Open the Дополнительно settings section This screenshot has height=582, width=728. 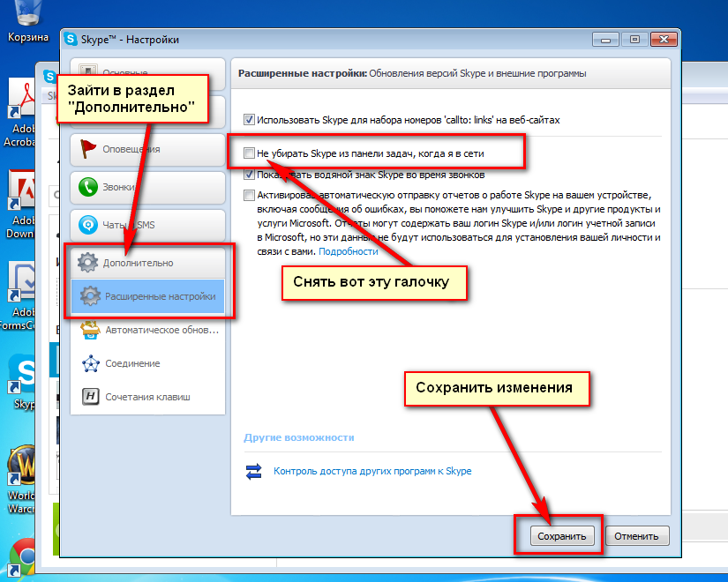[147, 263]
